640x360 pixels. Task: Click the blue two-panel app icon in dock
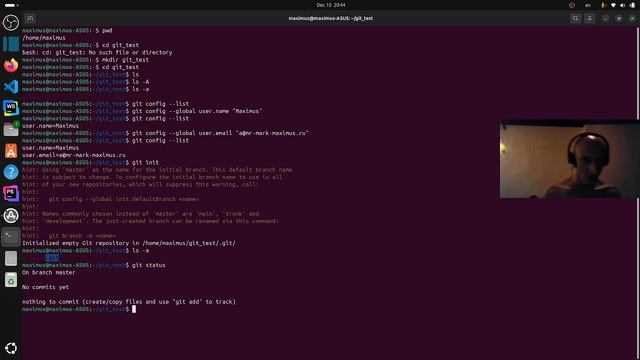click(11, 44)
